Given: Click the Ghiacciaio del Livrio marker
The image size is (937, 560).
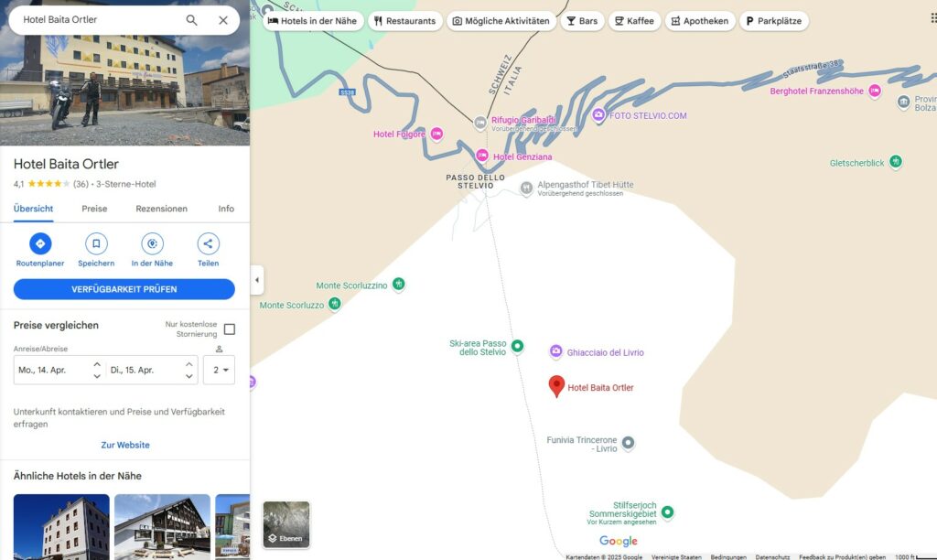Looking at the screenshot, I should [x=555, y=350].
